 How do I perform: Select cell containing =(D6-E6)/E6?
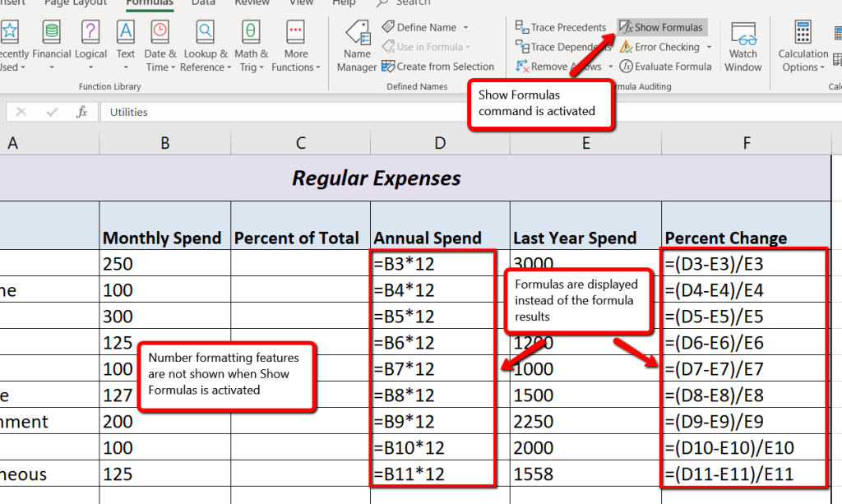tap(747, 343)
